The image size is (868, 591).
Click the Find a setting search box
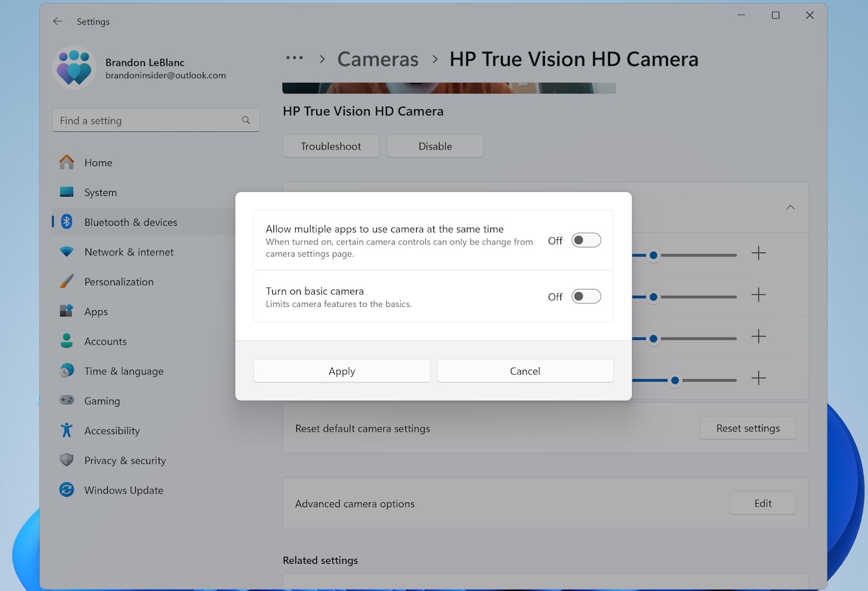149,121
